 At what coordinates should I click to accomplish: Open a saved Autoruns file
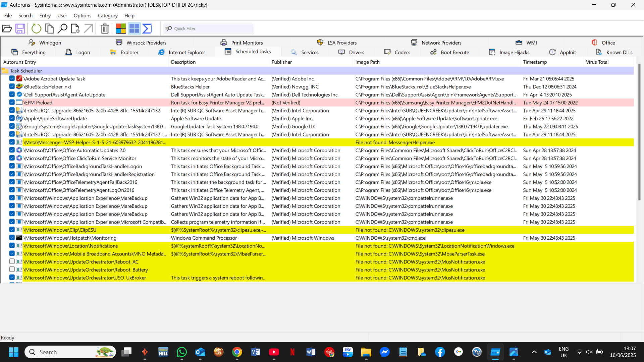(x=7, y=28)
